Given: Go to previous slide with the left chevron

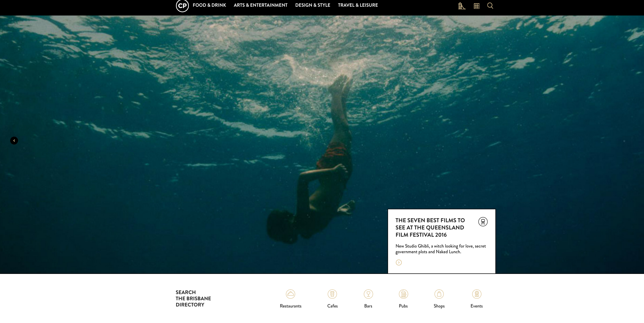Looking at the screenshot, I should click(x=14, y=140).
